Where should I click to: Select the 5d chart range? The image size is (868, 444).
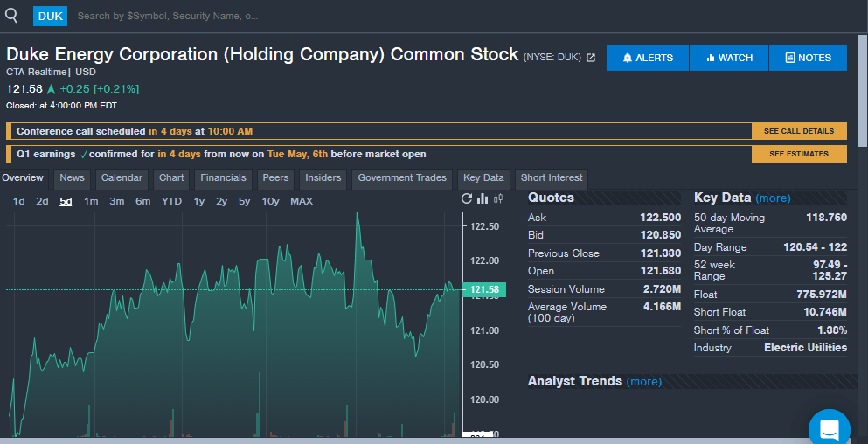point(66,202)
